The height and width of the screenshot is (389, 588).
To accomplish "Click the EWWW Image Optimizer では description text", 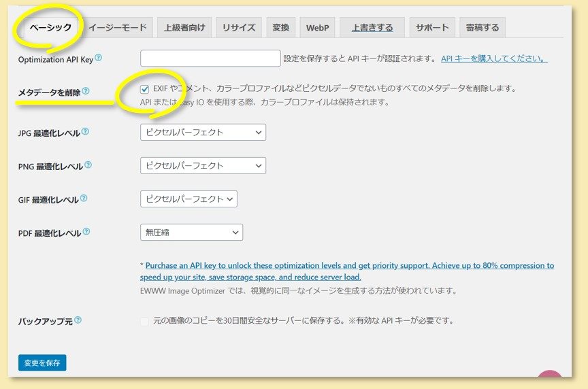I will point(298,291).
